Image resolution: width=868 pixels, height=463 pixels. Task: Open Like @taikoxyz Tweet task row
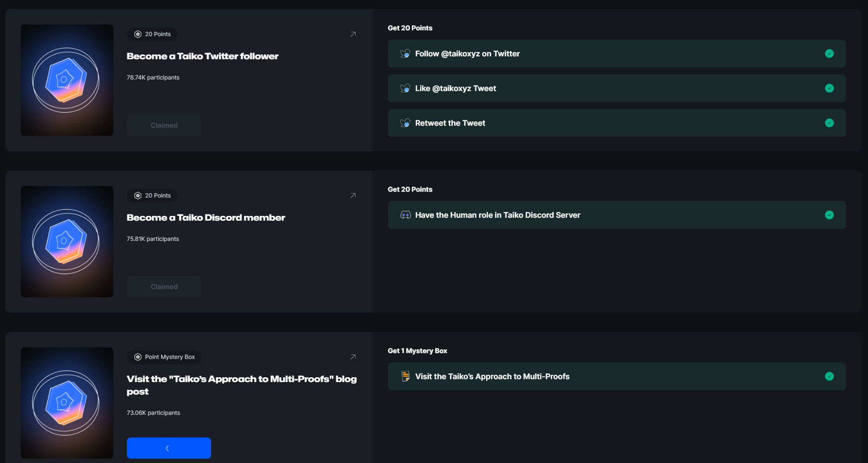point(617,88)
